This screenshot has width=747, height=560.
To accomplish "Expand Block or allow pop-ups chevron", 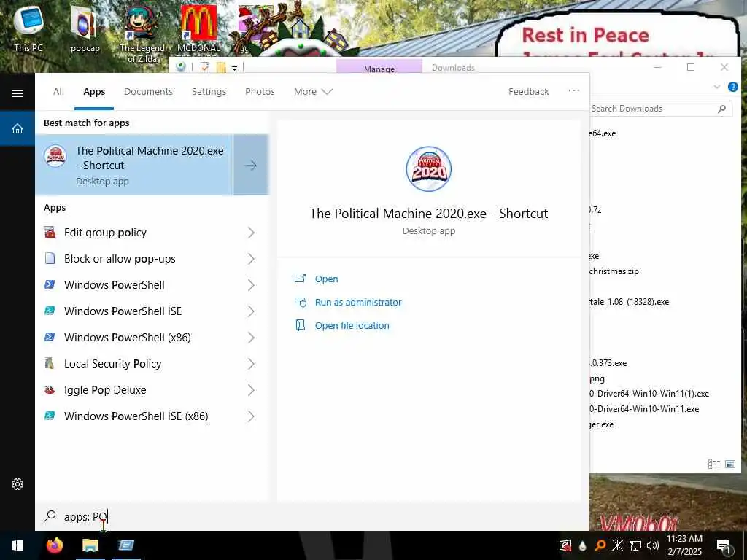I will (251, 259).
